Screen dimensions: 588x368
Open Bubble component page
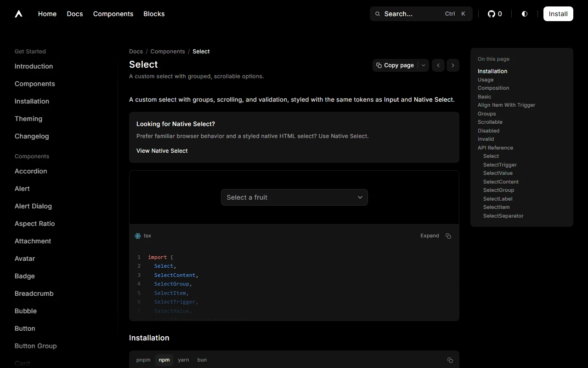[x=26, y=311]
